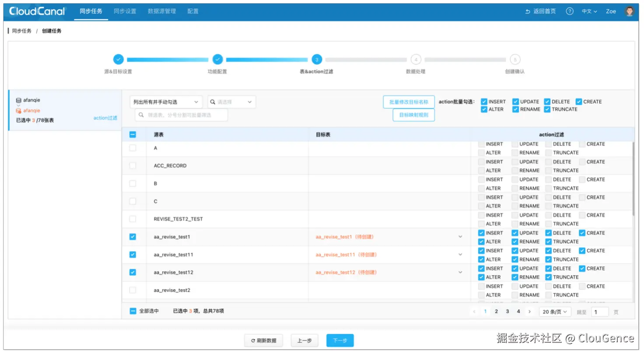Open the language 中文 dropdown
The image size is (644, 354).
[589, 11]
